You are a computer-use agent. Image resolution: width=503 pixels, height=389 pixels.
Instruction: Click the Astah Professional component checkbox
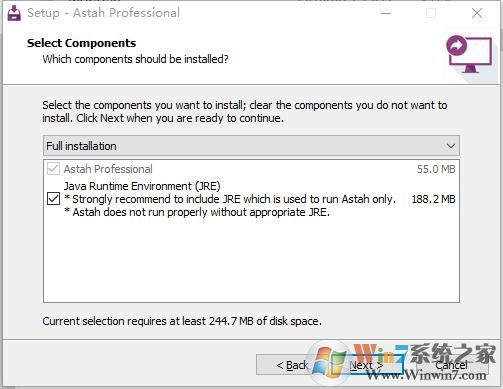(x=54, y=169)
